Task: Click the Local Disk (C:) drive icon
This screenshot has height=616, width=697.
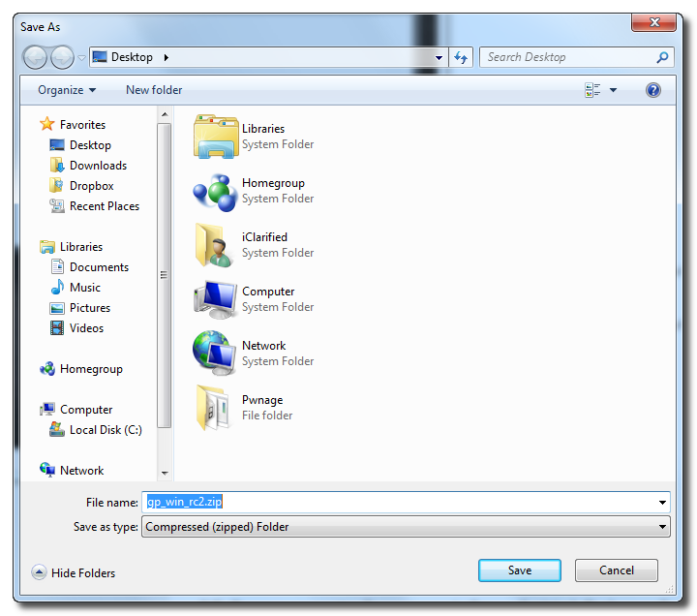Action: [57, 430]
